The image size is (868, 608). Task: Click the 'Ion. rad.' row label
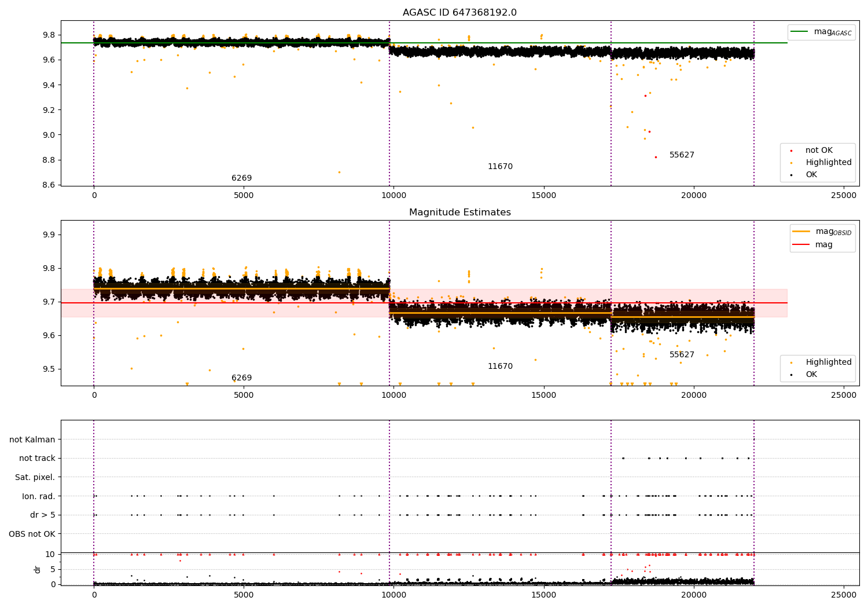[39, 496]
